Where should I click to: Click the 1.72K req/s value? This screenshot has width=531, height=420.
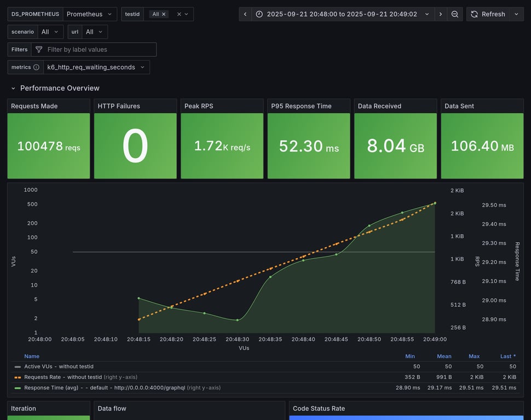[222, 146]
